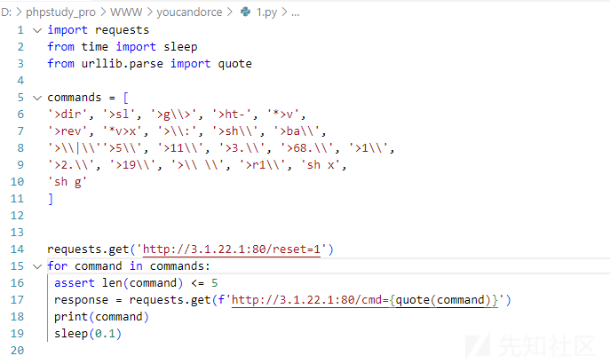This screenshot has height=364, width=610.
Task: Click the '>ba\\' string on line 7
Action: [x=297, y=131]
